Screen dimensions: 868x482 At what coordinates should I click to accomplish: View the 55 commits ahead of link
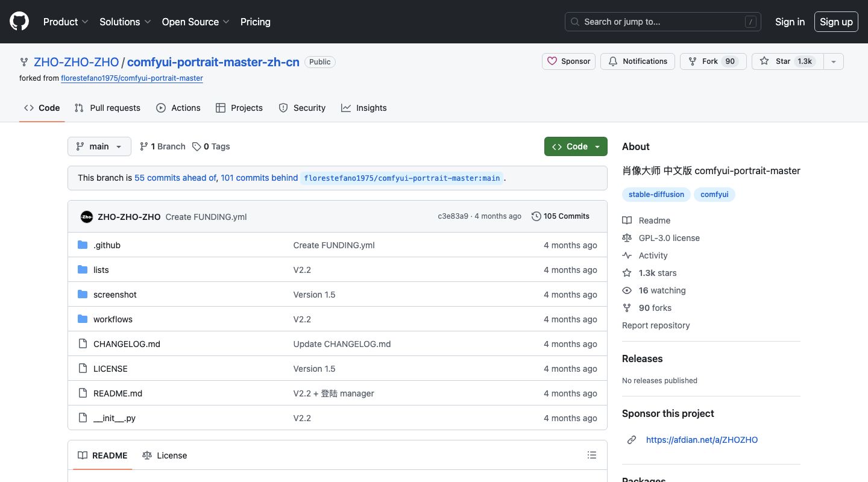(x=175, y=178)
